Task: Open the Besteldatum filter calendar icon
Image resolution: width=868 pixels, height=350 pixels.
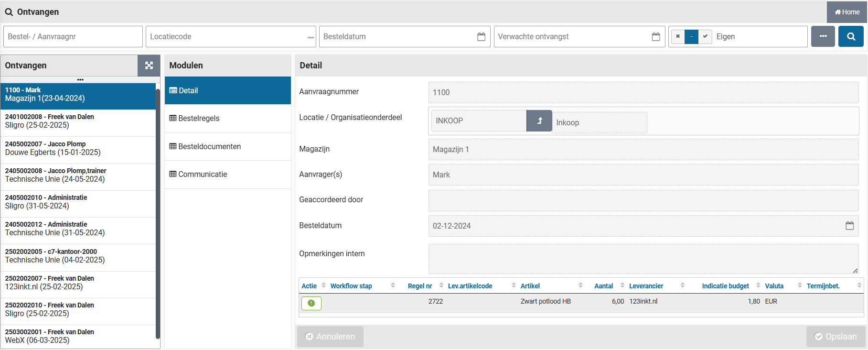Action: [x=481, y=37]
